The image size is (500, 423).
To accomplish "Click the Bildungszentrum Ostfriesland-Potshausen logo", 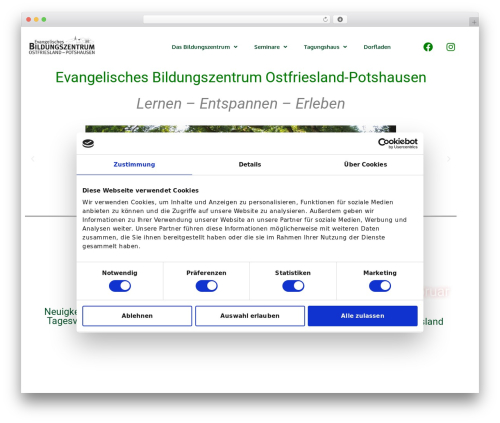I will (x=62, y=46).
